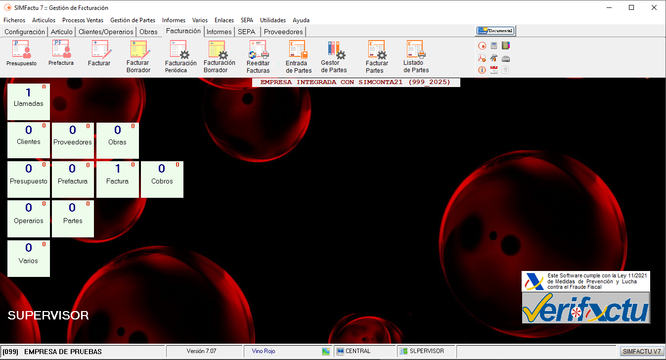The width and height of the screenshot is (666, 360).
Task: Click the Facturar toolbar icon
Action: 99,53
